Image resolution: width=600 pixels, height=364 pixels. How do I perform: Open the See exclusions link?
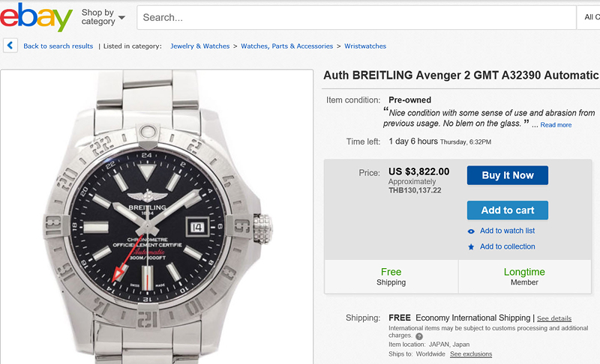coord(471,354)
